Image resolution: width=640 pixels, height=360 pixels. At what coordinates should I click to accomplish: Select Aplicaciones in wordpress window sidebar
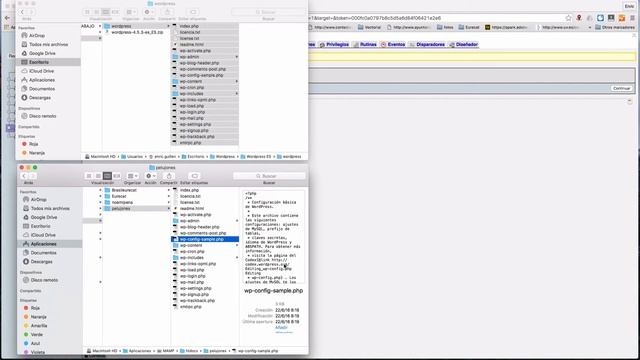pyautogui.click(x=42, y=80)
